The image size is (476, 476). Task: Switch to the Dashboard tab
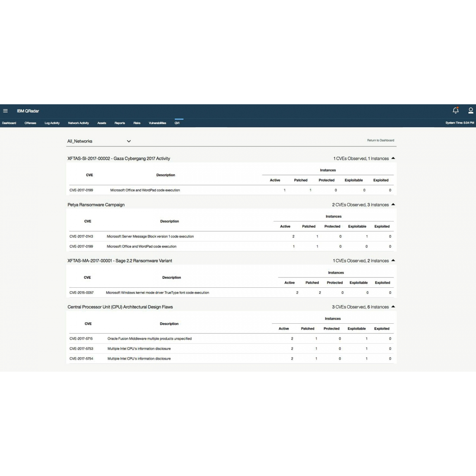pos(9,123)
